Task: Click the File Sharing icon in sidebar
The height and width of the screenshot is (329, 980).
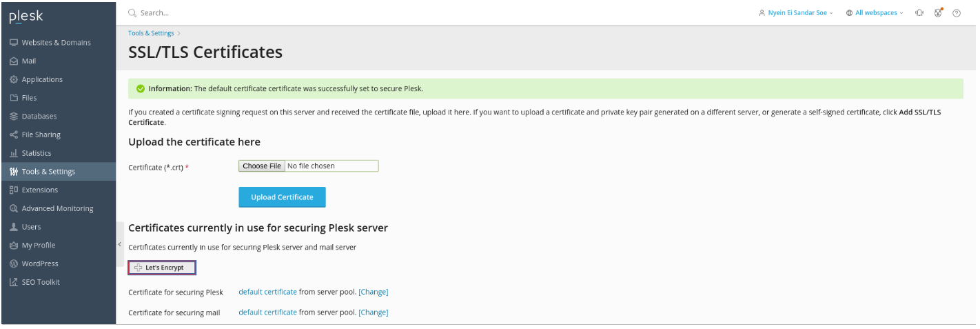Action: (14, 134)
